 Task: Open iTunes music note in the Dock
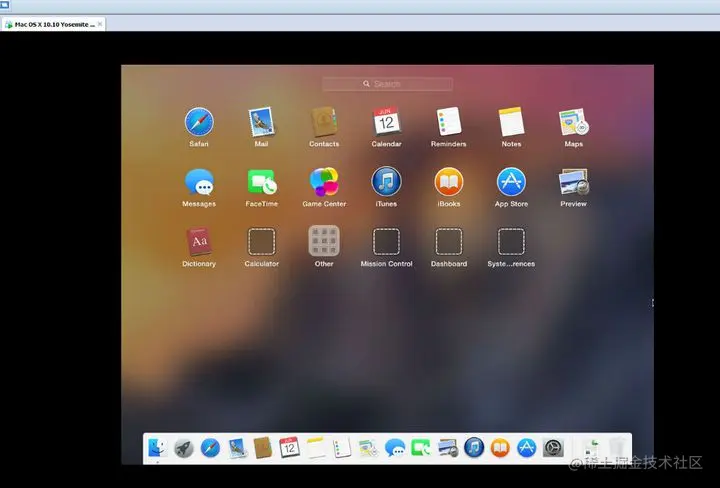[x=474, y=447]
